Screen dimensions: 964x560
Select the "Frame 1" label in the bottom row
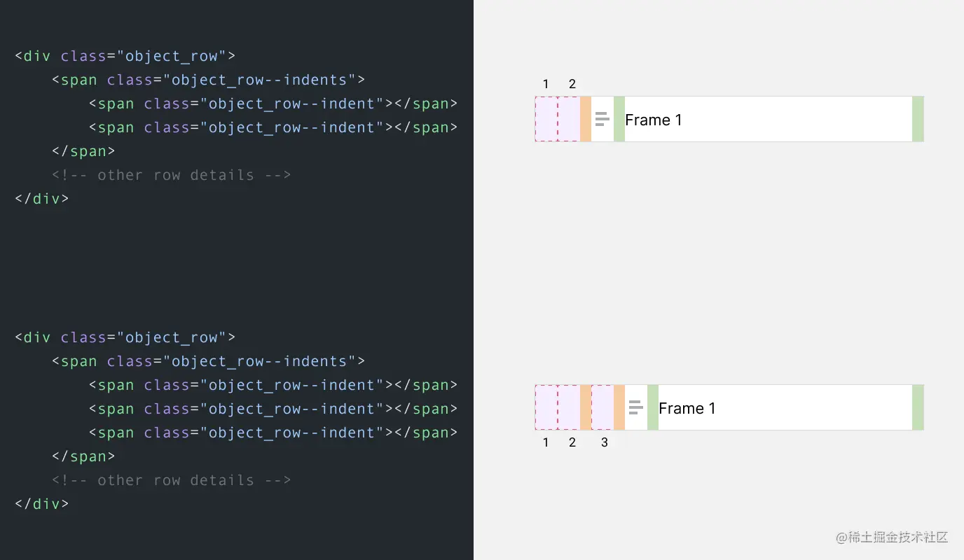coord(687,408)
